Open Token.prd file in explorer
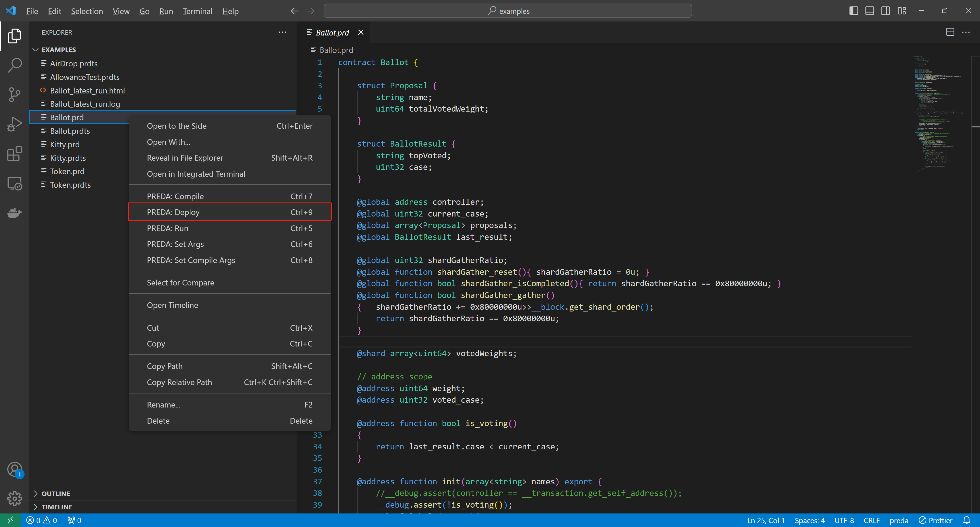This screenshot has width=980, height=527. click(67, 171)
